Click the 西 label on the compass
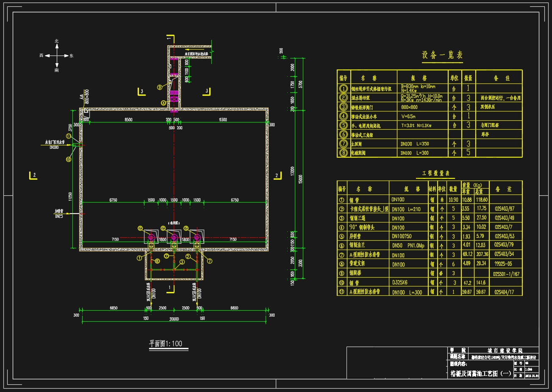This screenshot has height=392, width=552. click(x=42, y=56)
